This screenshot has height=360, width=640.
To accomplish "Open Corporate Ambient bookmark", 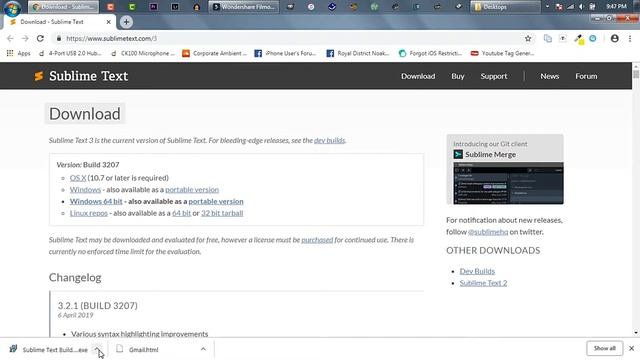I will (214, 53).
